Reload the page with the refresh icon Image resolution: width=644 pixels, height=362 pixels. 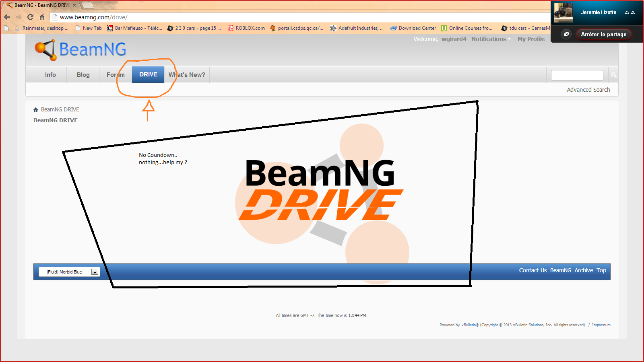[30, 17]
